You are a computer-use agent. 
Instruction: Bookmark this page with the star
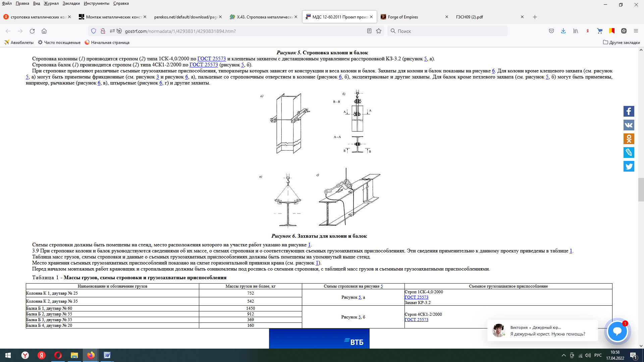[x=379, y=31]
